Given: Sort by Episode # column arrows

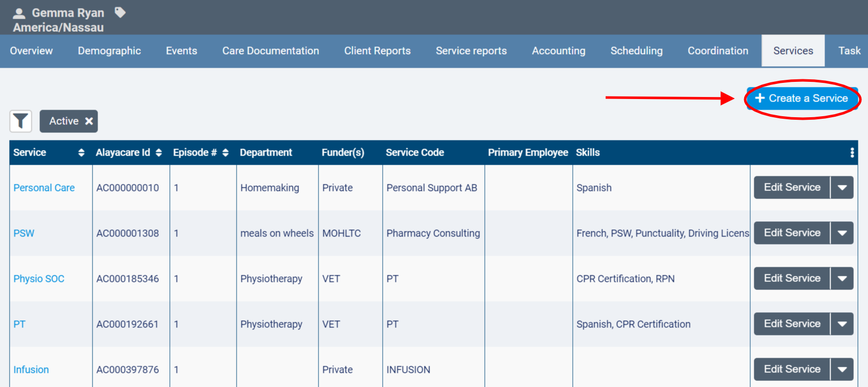Looking at the screenshot, I should [x=225, y=153].
